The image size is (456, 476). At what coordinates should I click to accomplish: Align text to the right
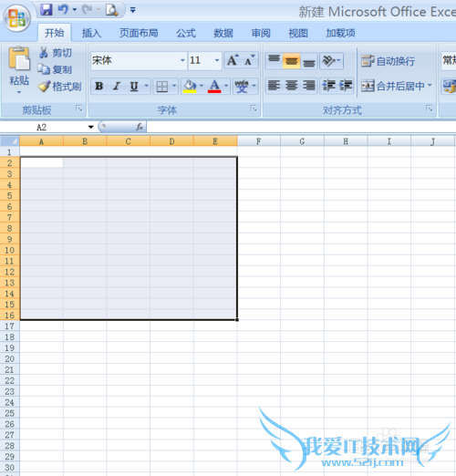point(309,86)
